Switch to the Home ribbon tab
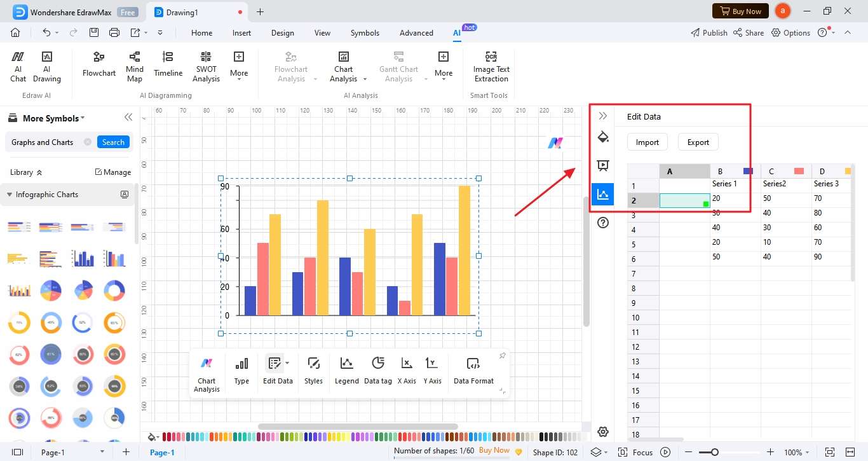The image size is (868, 461). click(201, 33)
